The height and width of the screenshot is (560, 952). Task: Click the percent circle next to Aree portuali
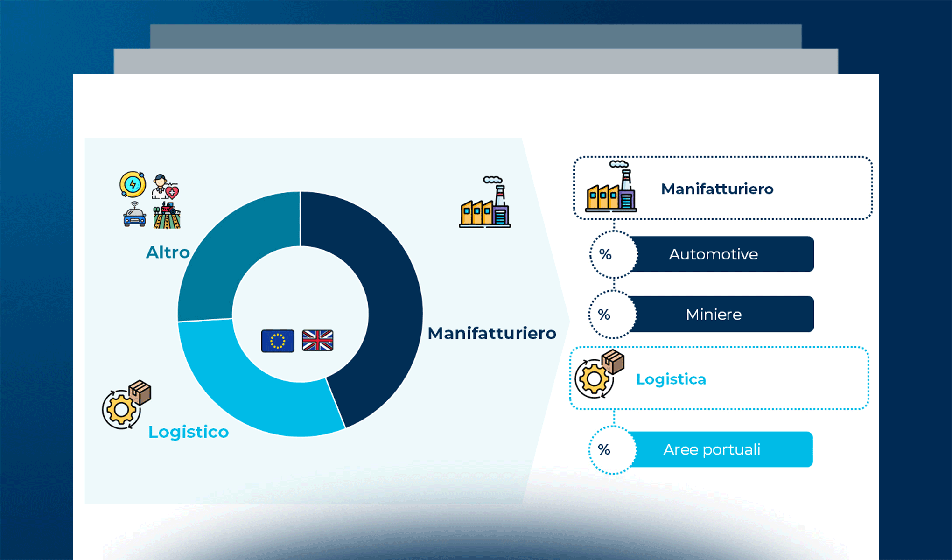click(x=612, y=450)
